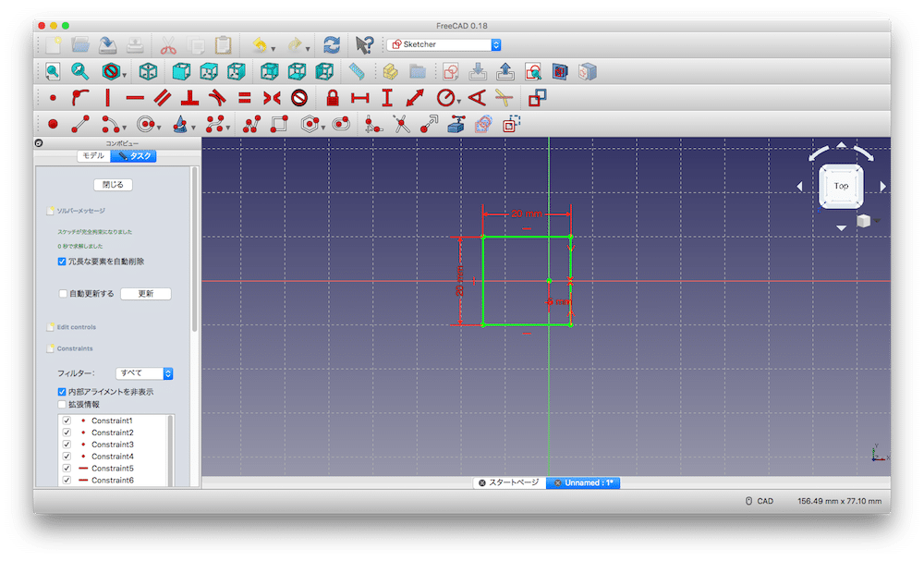Screen dimensions: 924x561
Task: Click the 更新 button
Action: pos(145,294)
